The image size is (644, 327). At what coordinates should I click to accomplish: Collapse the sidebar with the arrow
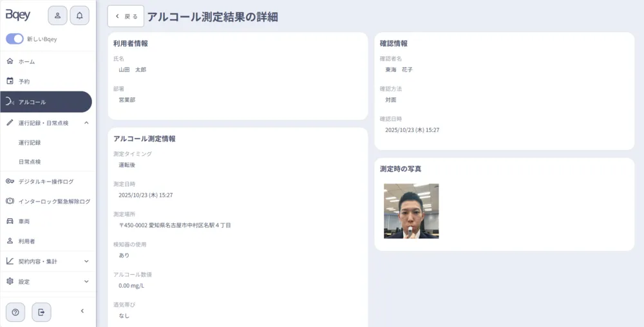(x=82, y=312)
